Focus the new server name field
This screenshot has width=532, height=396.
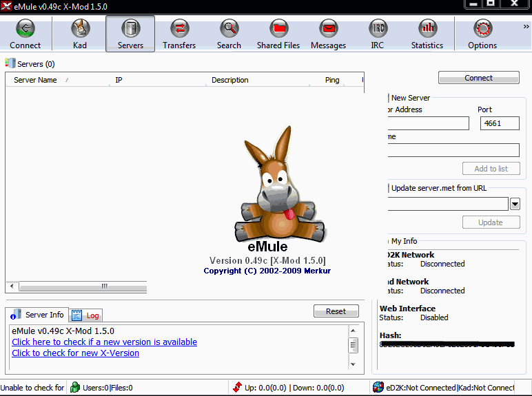tap(453, 150)
